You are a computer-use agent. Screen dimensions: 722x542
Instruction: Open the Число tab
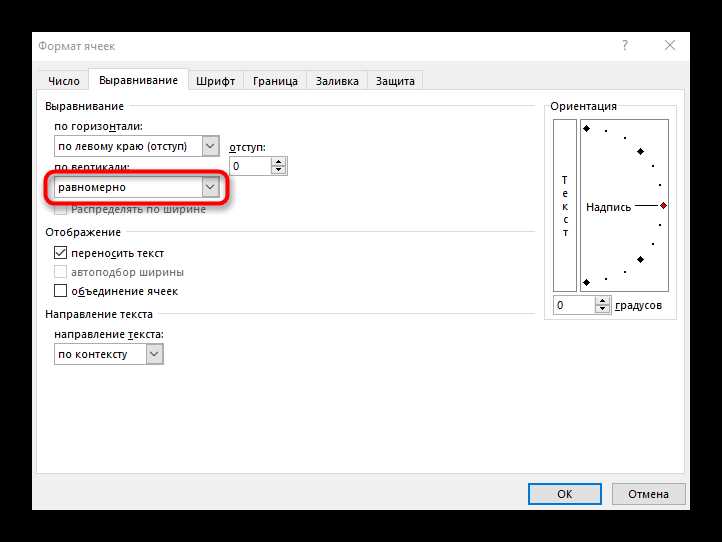click(64, 81)
